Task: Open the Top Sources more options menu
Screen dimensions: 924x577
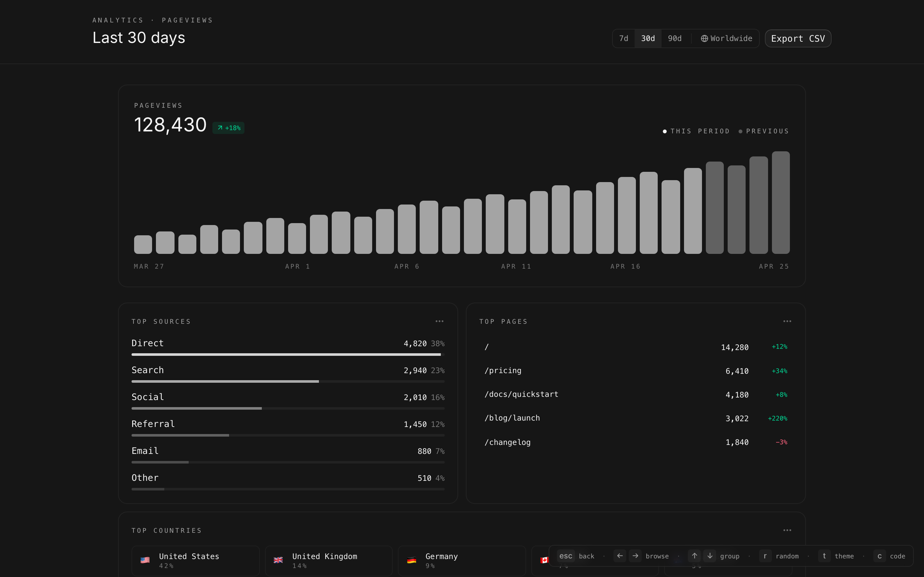Action: (x=440, y=321)
